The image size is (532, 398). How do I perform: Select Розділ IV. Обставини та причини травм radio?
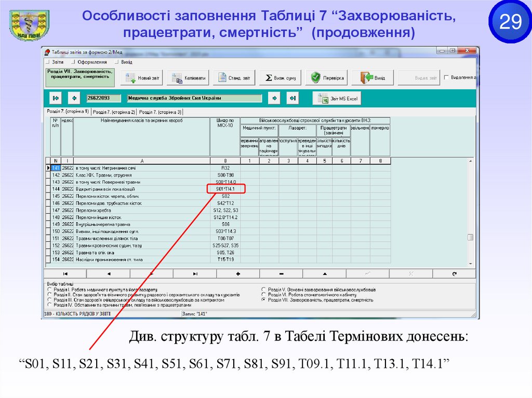pyautogui.click(x=49, y=305)
